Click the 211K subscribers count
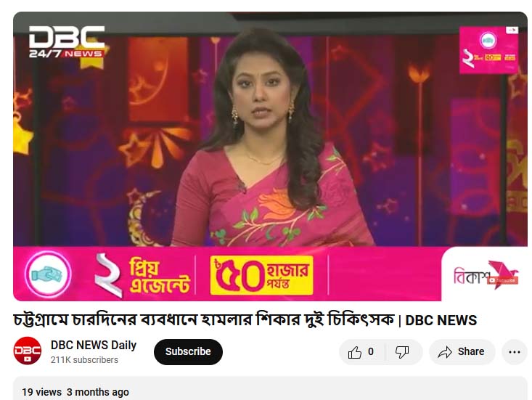This screenshot has height=400, width=532. 84,360
